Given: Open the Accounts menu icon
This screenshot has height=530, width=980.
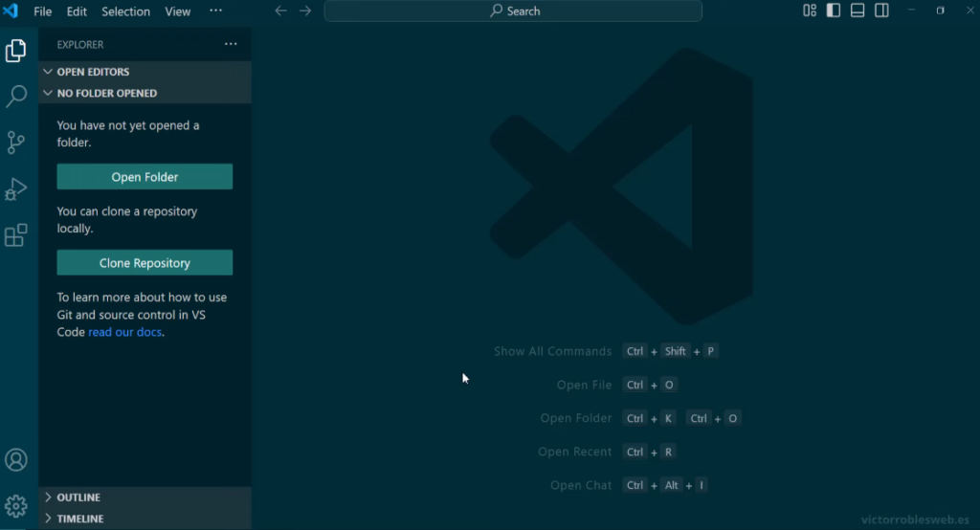Looking at the screenshot, I should click(15, 460).
